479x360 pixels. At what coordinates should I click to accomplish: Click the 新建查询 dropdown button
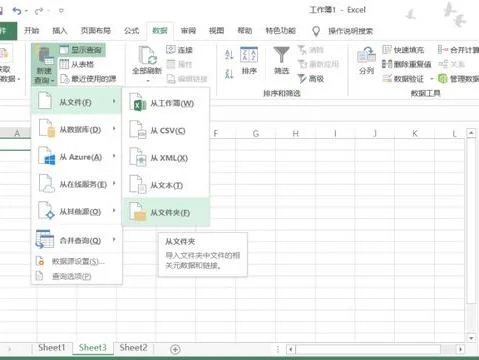[44, 64]
